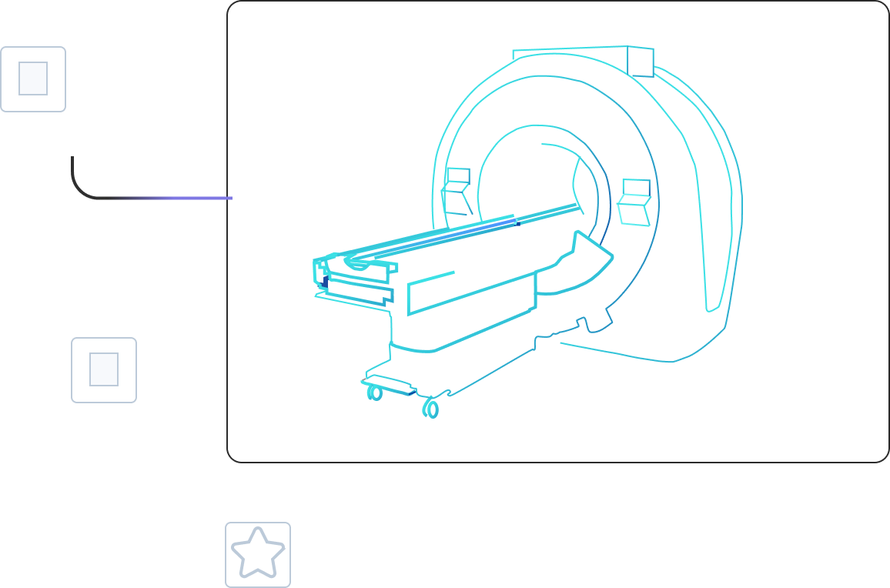Click the small box atop the scanner

point(640,62)
